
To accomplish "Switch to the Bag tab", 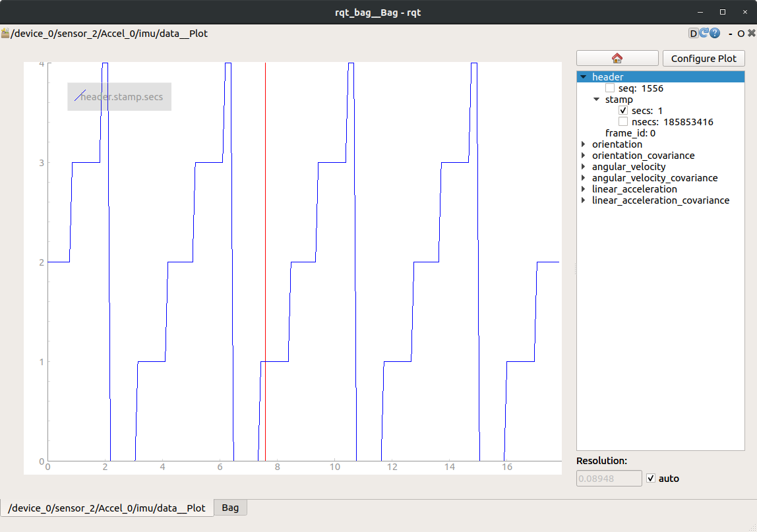I will (229, 508).
